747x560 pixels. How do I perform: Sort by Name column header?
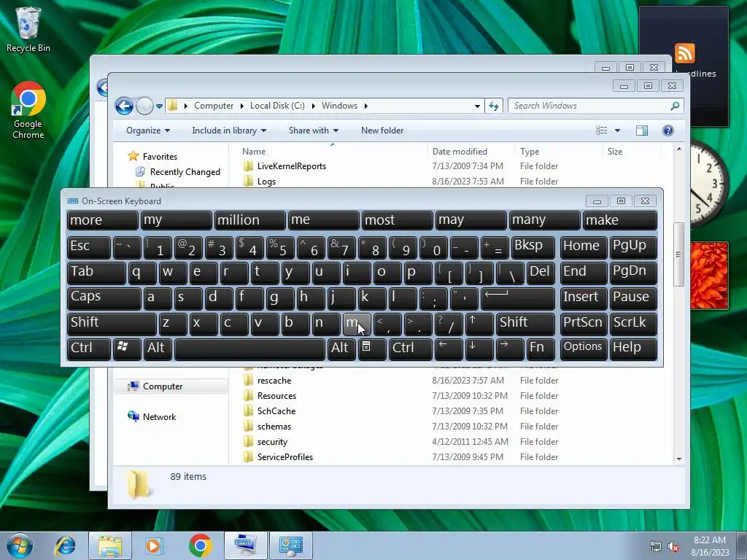tap(254, 152)
